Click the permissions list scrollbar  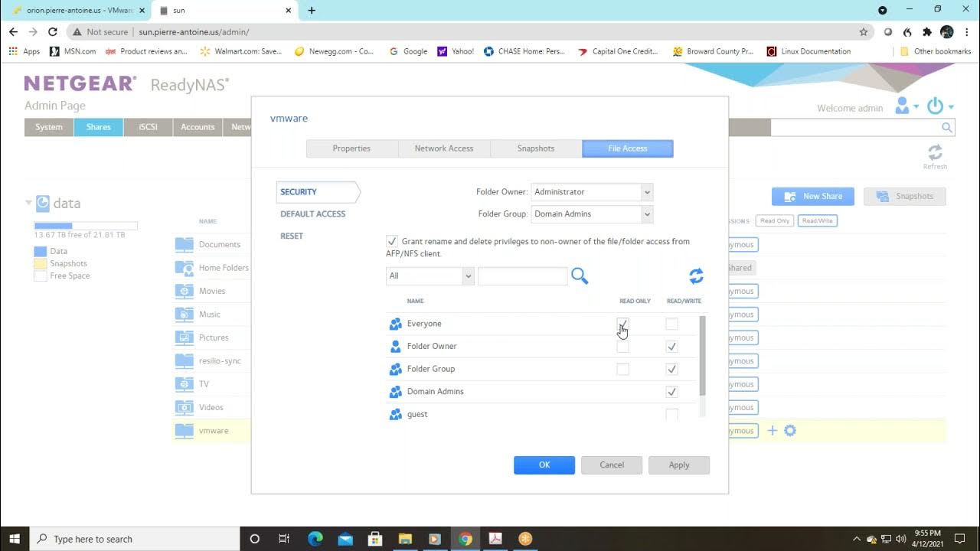tap(703, 356)
